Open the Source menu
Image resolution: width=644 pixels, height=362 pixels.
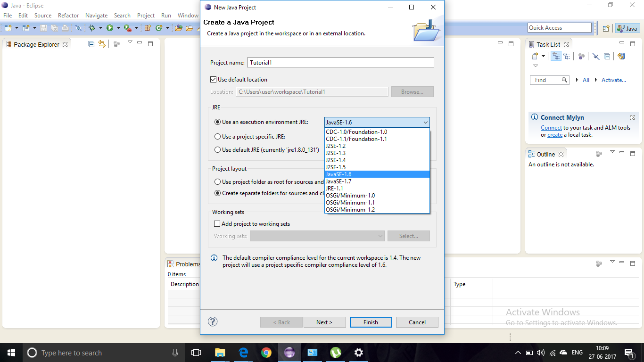coord(42,16)
